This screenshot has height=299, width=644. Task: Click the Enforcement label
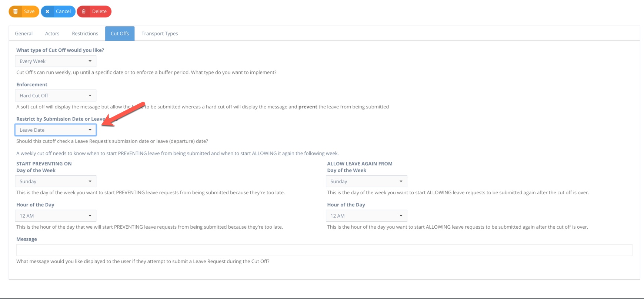(32, 84)
